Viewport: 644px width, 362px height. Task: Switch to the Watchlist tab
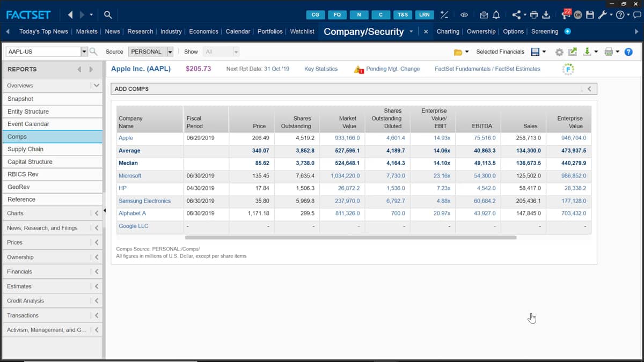pos(302,32)
